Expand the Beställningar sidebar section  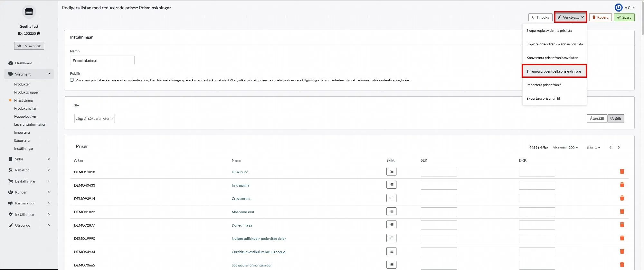point(29,181)
